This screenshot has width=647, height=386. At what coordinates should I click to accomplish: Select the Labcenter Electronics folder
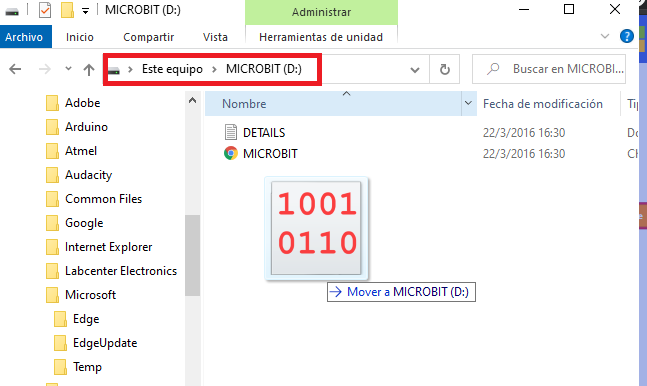tap(121, 271)
